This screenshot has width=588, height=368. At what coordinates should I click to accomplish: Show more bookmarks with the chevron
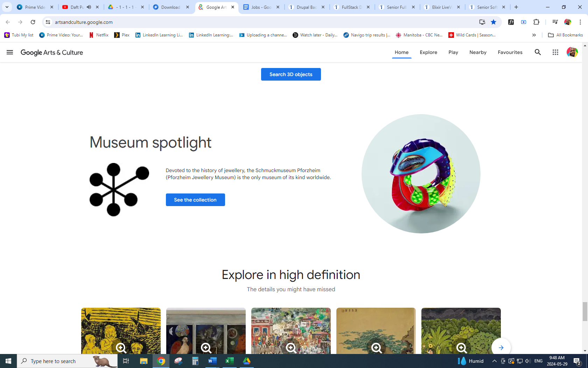[534, 35]
